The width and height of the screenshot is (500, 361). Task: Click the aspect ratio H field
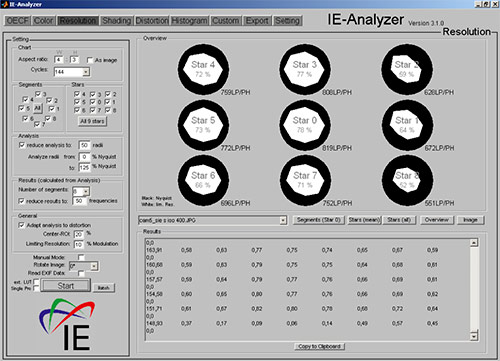74,60
